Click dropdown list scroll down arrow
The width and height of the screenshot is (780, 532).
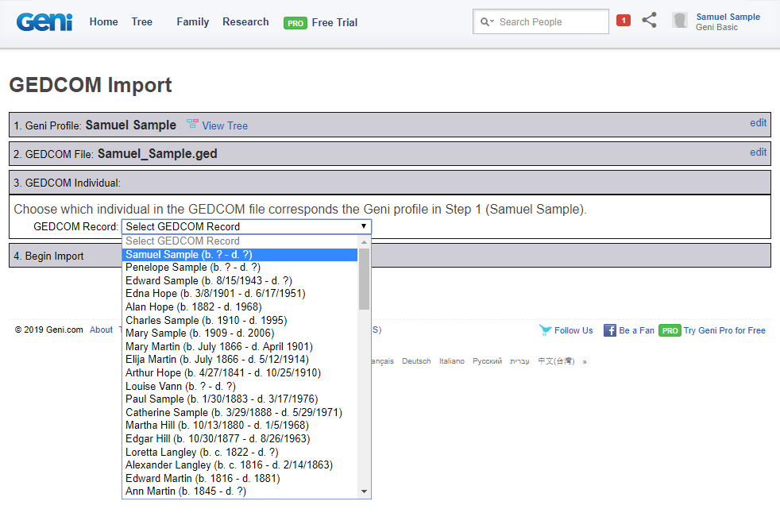click(x=364, y=492)
